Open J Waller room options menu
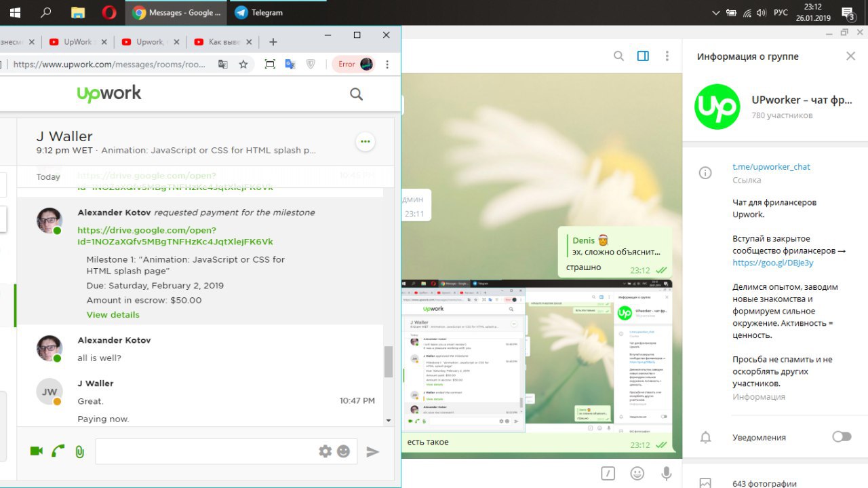Screen dimensions: 868x488 [366, 142]
